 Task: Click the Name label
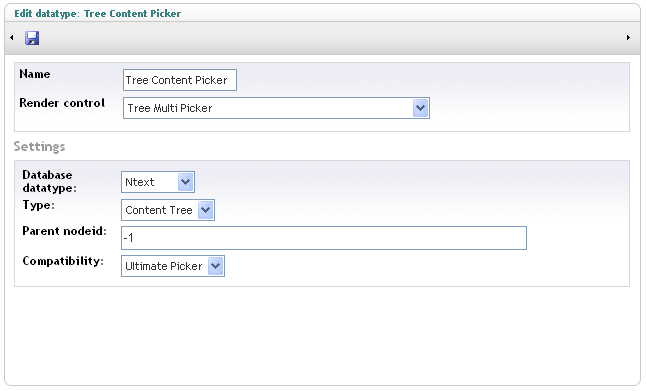(35, 74)
